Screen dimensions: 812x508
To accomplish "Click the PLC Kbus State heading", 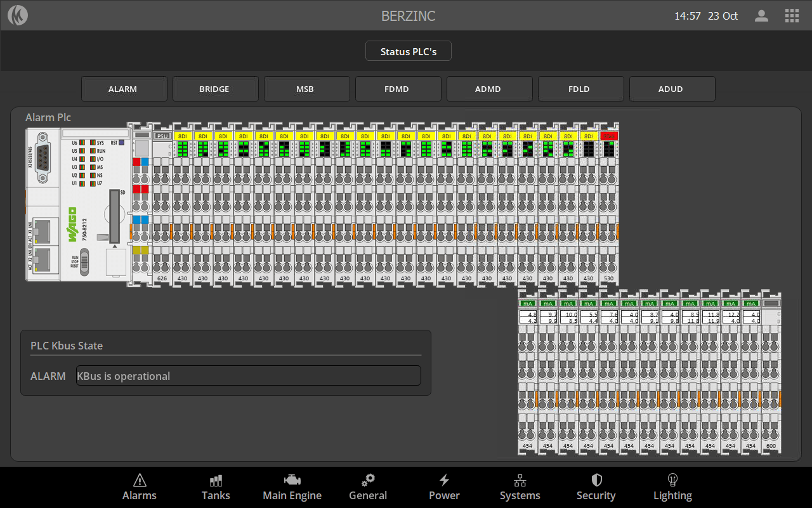I will 67,346.
